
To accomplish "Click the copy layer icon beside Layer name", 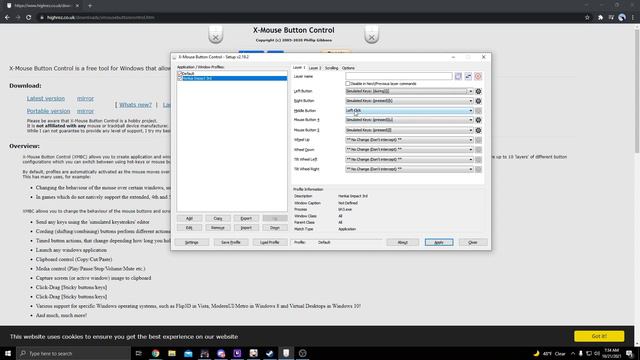I will [458, 76].
